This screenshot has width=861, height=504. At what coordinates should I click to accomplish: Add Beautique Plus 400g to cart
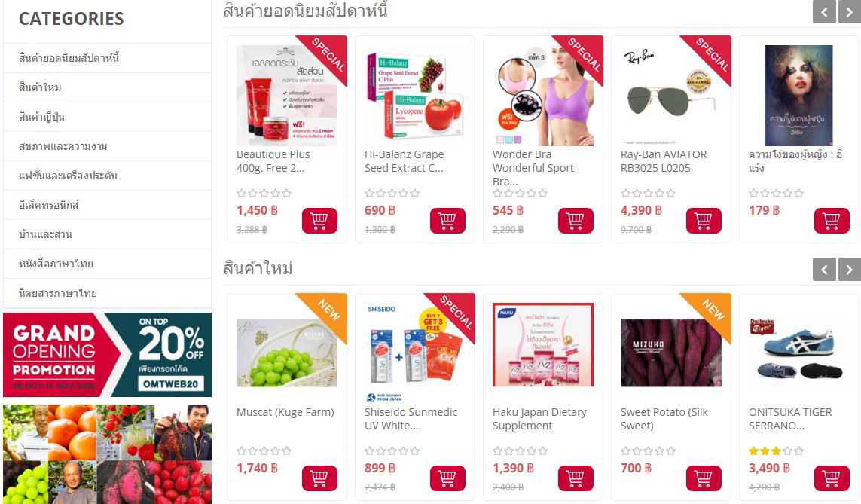319,221
